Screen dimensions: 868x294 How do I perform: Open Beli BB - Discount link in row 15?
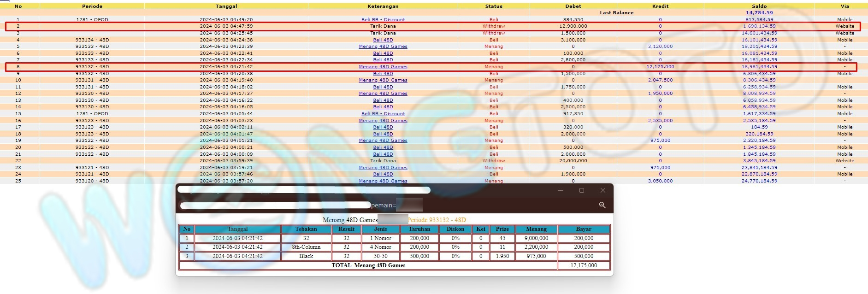pyautogui.click(x=383, y=114)
